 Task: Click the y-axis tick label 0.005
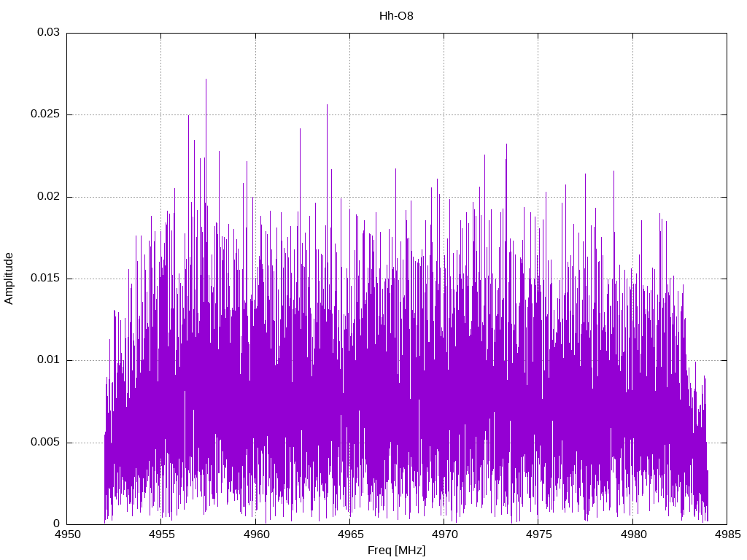point(45,443)
